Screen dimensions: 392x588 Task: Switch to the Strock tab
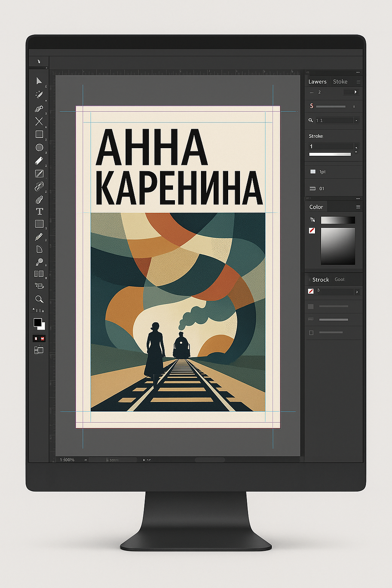click(x=320, y=279)
